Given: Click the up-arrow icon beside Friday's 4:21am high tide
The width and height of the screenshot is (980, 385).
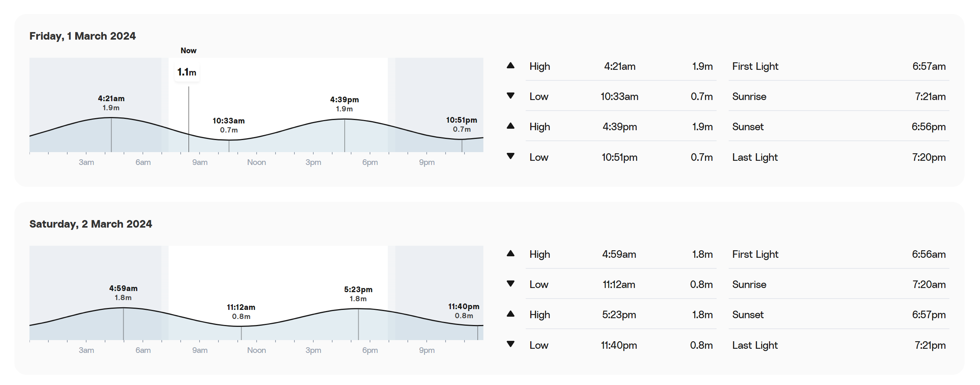Looking at the screenshot, I should (511, 66).
